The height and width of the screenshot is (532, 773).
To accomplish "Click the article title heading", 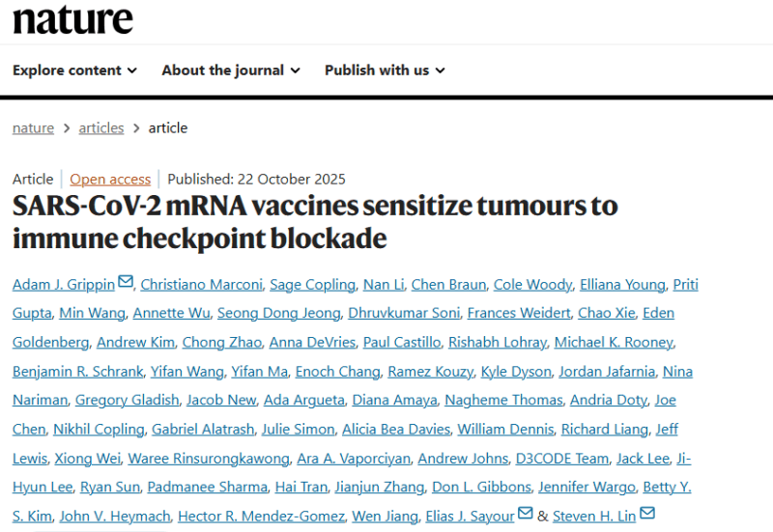I will 315,221.
